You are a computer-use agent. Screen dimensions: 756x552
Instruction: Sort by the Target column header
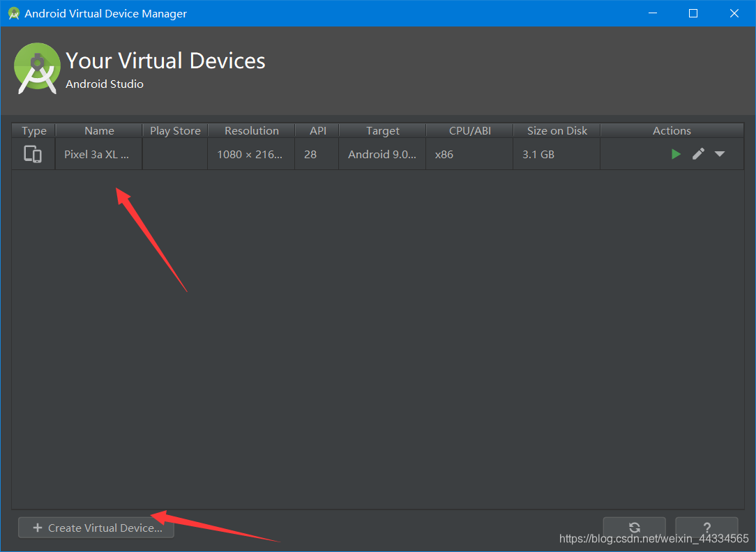[x=383, y=130]
